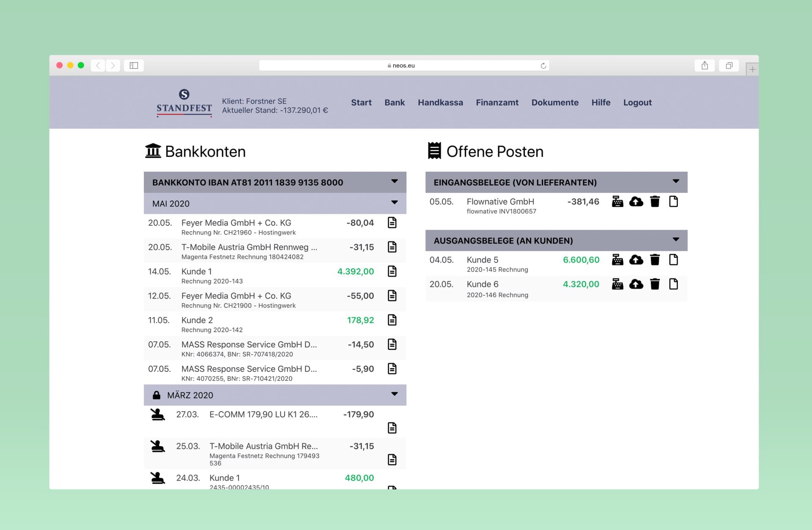
Task: Collapse the März 2020 section arrow
Action: [394, 394]
